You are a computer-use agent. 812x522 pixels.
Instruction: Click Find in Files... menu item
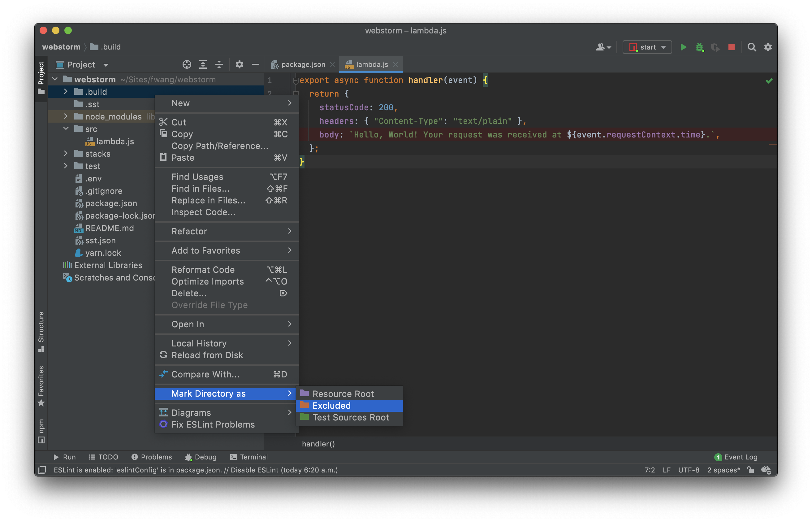coord(227,189)
